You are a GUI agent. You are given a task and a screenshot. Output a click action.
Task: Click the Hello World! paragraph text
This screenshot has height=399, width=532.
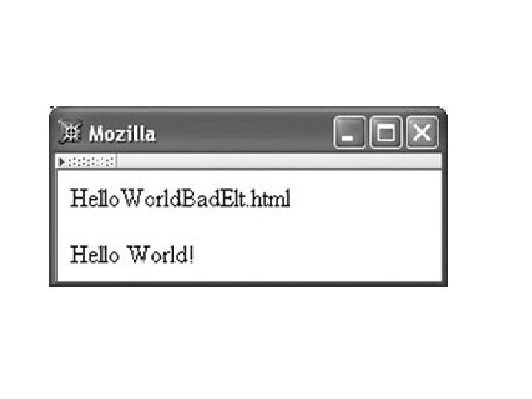(x=132, y=254)
